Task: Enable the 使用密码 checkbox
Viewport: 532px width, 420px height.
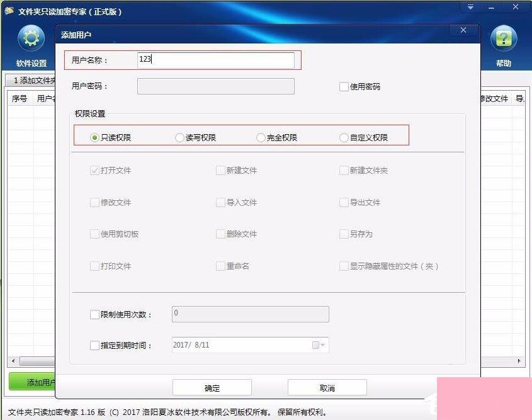Action: coord(344,86)
